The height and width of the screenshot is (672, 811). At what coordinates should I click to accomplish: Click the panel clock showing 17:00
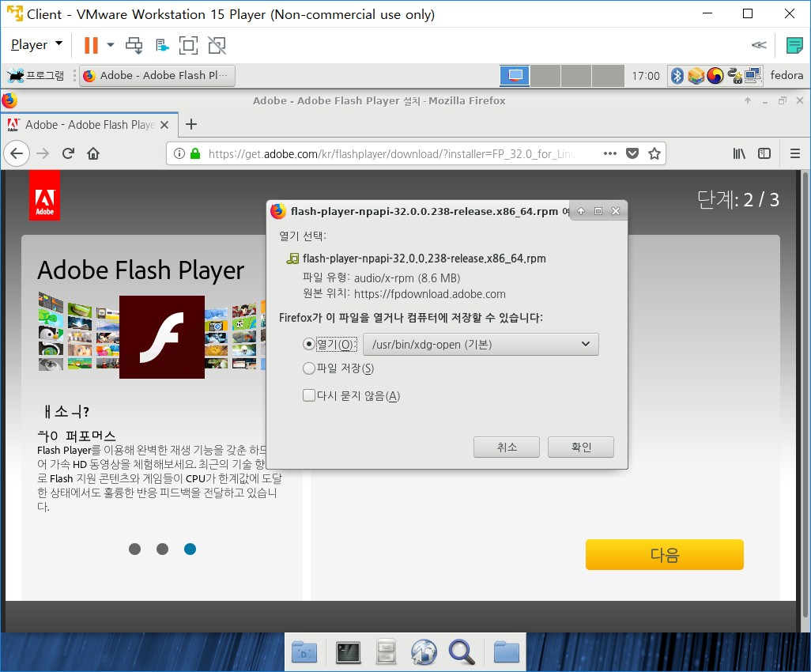pyautogui.click(x=646, y=76)
